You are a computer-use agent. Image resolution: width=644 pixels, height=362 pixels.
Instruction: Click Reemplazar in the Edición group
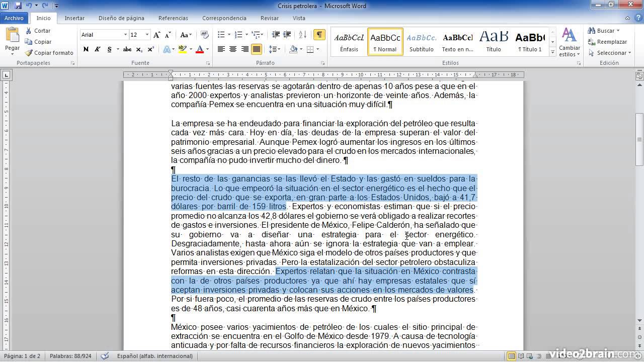[607, 42]
